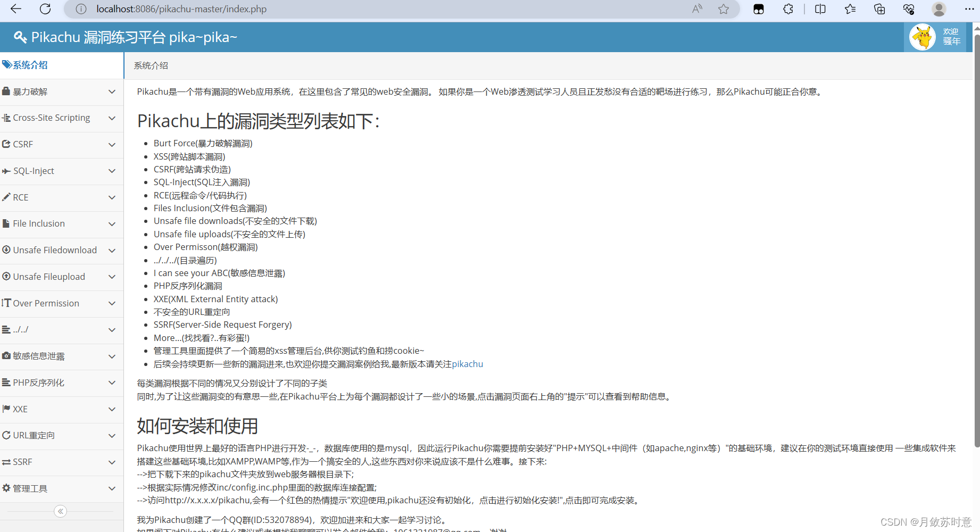Click the pencil icon beside RCE

tap(6, 197)
